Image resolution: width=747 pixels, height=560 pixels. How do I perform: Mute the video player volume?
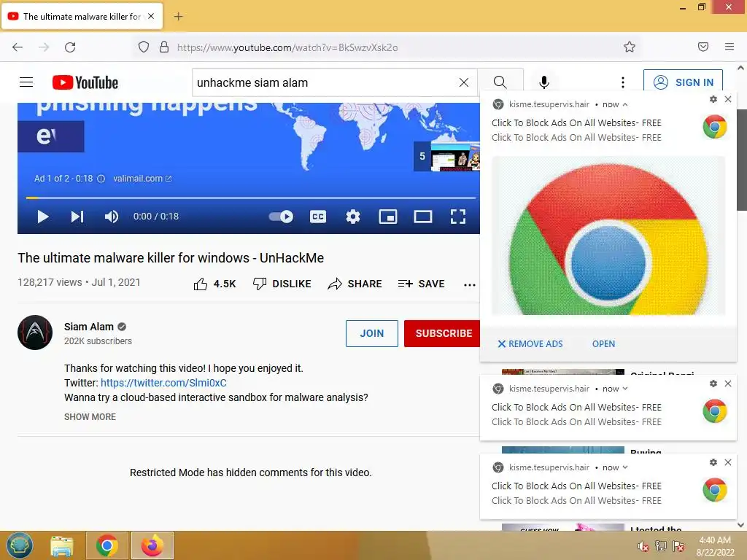pyautogui.click(x=112, y=217)
